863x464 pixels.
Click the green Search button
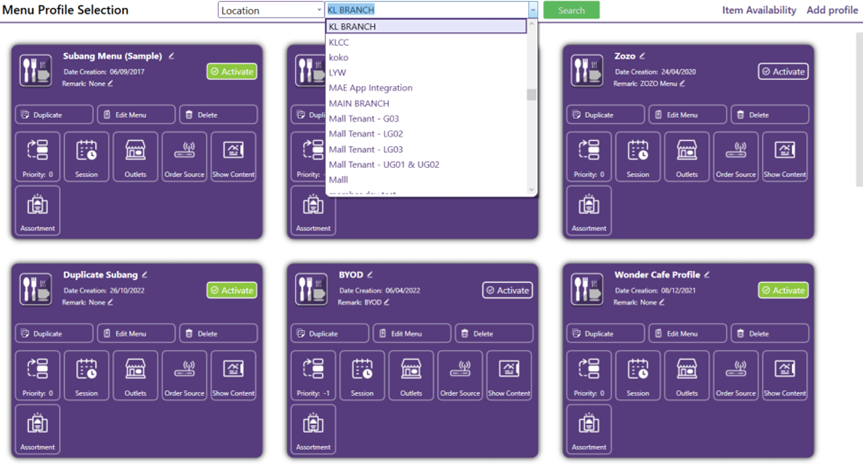(x=571, y=10)
